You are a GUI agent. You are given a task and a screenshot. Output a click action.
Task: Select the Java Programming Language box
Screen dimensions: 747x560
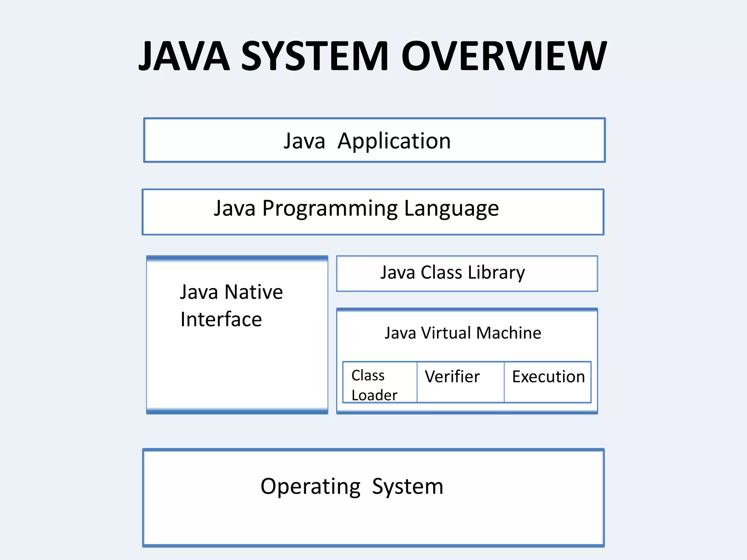(373, 212)
